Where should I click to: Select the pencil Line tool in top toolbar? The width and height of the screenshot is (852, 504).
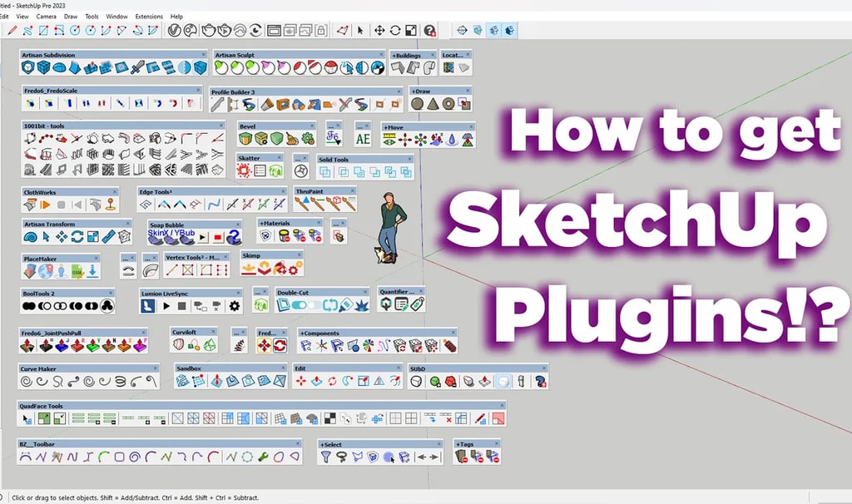(x=12, y=31)
